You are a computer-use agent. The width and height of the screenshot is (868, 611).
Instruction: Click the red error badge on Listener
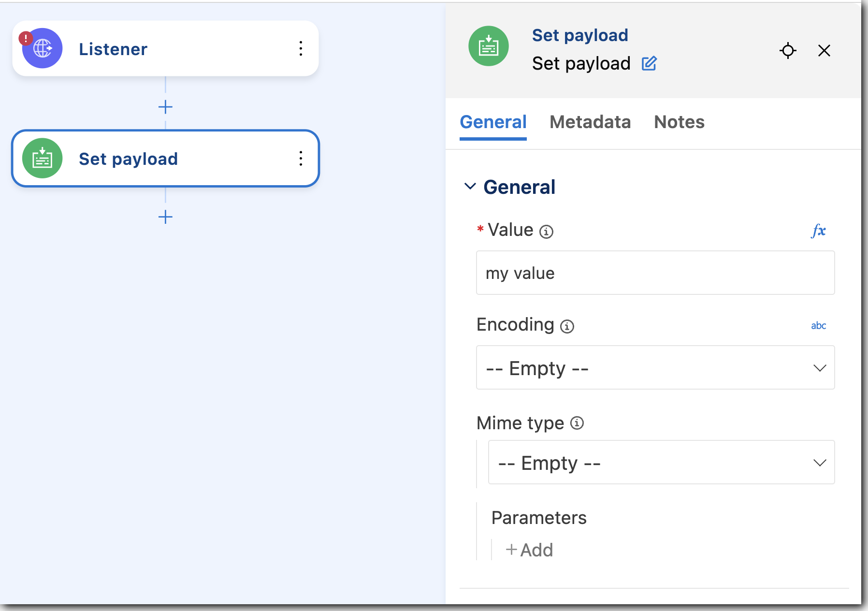click(x=26, y=38)
